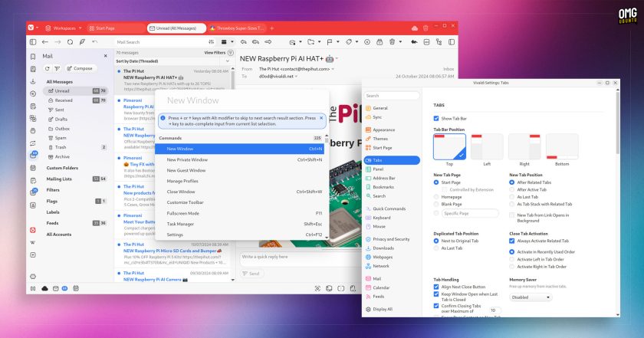
Task: Click the View Filters funnel icon
Action: coord(231,53)
